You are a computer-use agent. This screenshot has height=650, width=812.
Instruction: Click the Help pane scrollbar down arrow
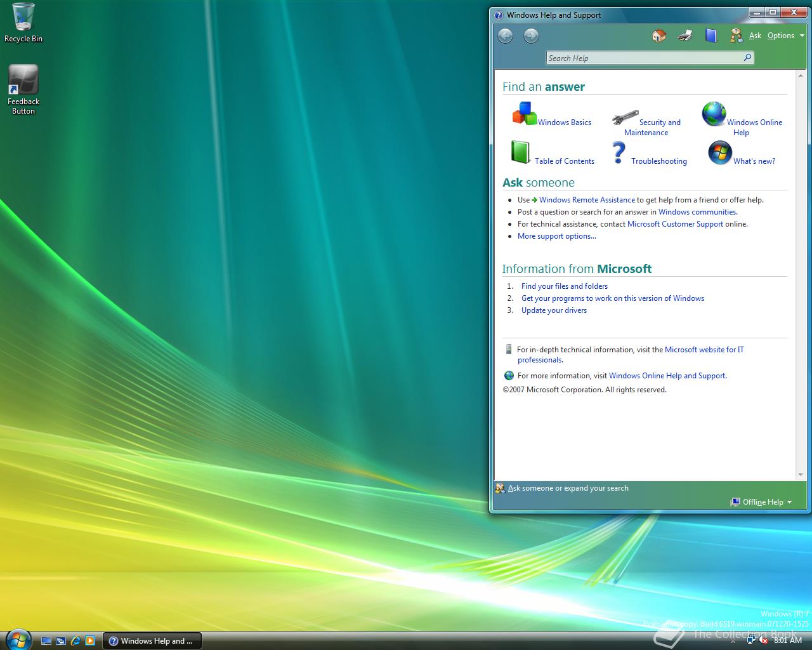[801, 475]
